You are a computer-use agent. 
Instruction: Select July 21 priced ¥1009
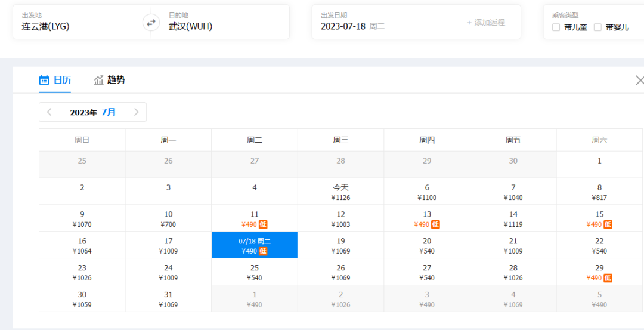click(x=513, y=245)
